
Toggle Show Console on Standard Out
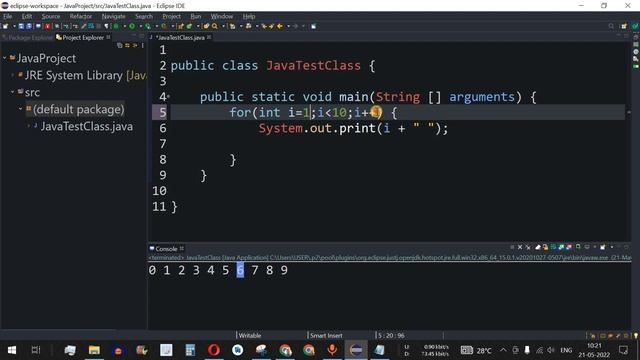click(x=561, y=247)
